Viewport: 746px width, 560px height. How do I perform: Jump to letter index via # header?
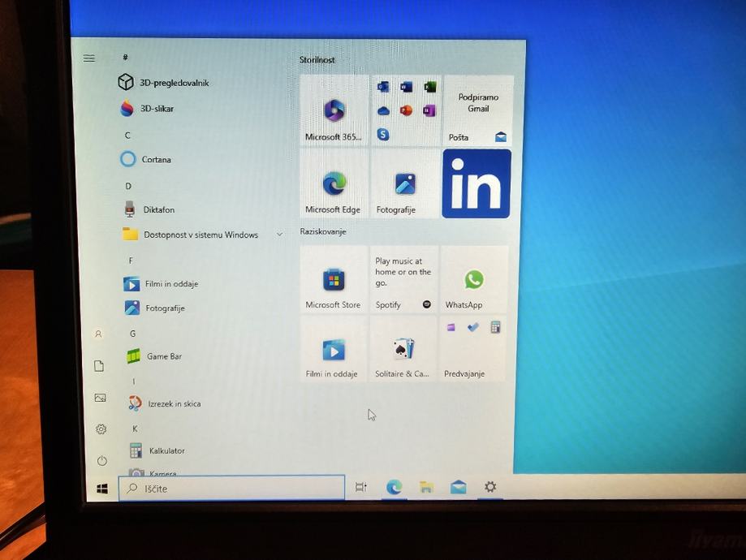(x=125, y=57)
